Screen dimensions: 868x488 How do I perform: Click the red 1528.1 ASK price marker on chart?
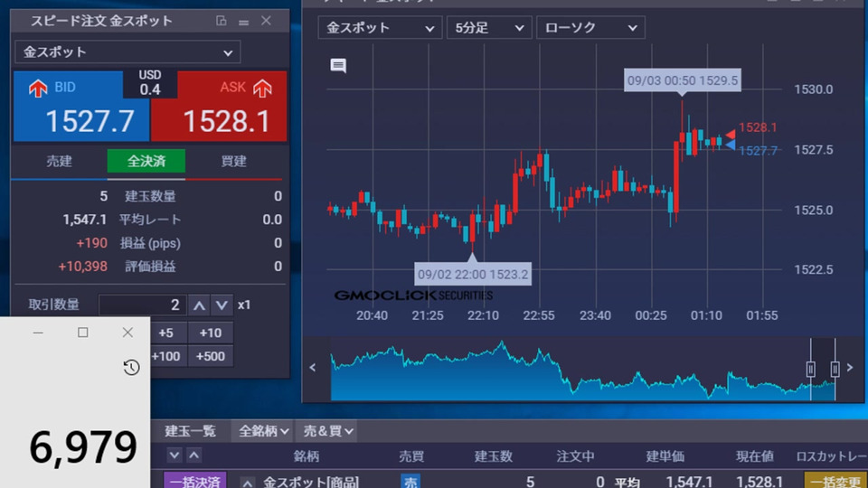coord(751,127)
